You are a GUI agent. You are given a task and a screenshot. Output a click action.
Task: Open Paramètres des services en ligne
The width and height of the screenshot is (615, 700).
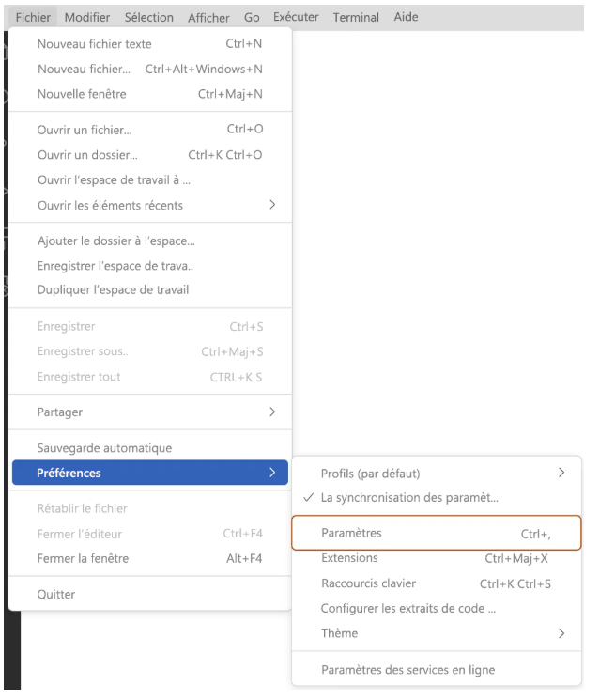(437, 670)
